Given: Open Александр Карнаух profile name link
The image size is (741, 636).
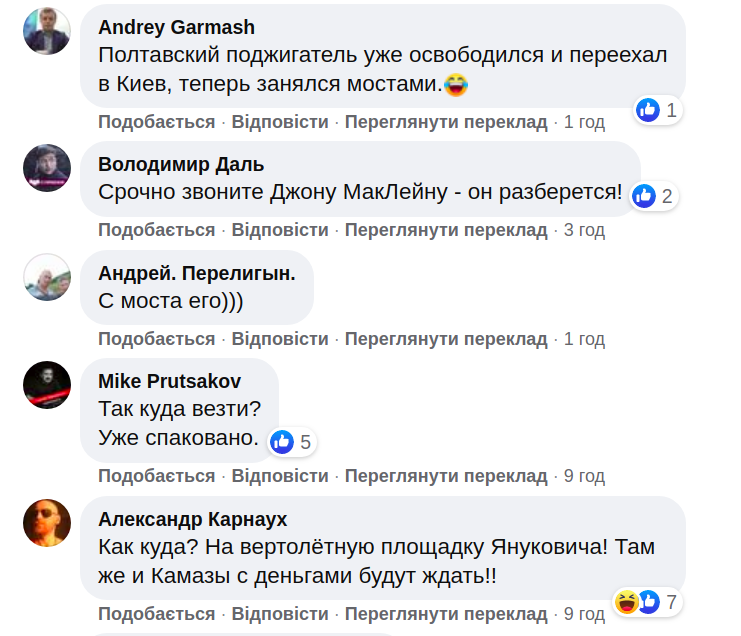Looking at the screenshot, I should coord(192,519).
